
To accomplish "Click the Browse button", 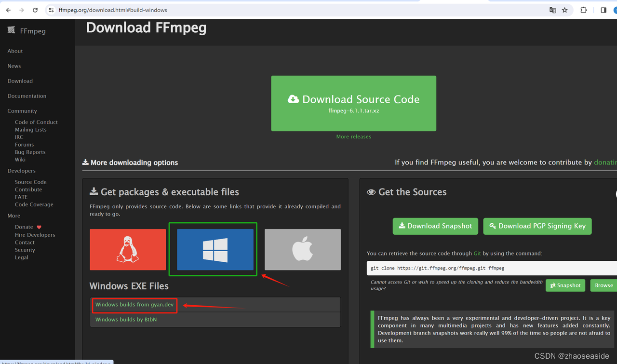I will point(604,285).
